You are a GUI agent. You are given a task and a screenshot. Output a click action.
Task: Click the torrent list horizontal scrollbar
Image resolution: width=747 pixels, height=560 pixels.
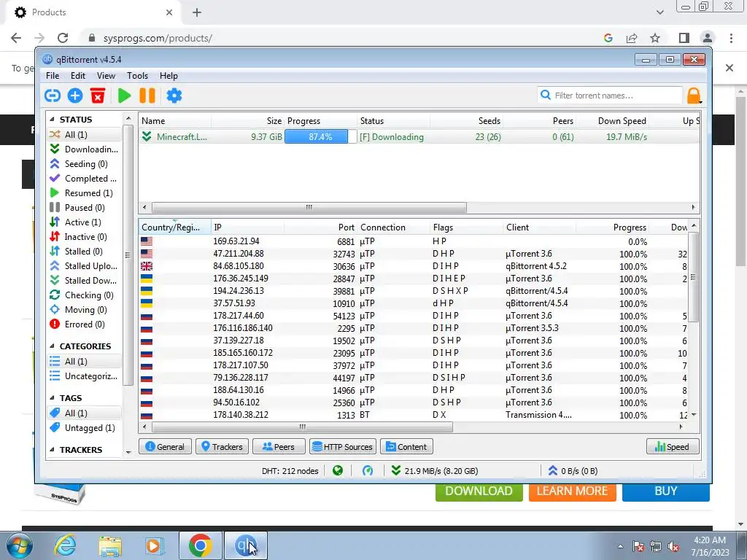point(309,208)
